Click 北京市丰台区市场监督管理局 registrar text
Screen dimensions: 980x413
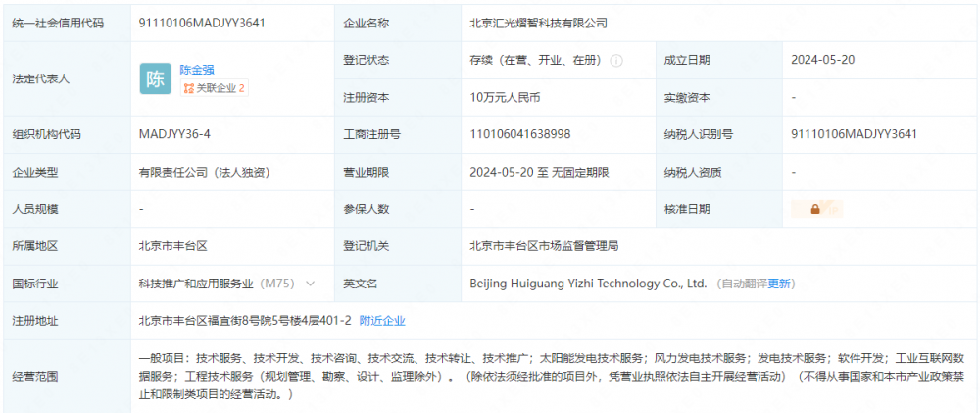click(544, 246)
